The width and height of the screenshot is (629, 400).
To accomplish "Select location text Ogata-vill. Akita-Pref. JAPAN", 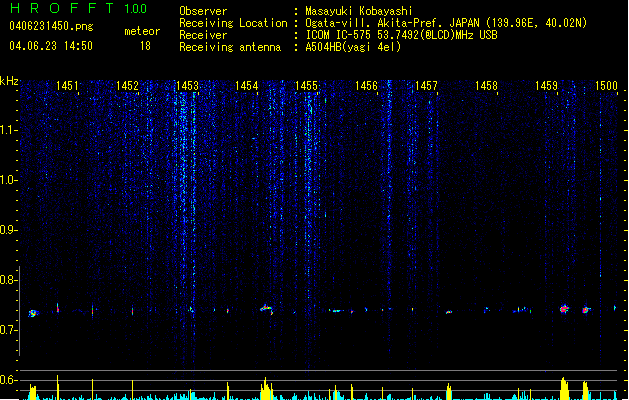I will click(392, 23).
